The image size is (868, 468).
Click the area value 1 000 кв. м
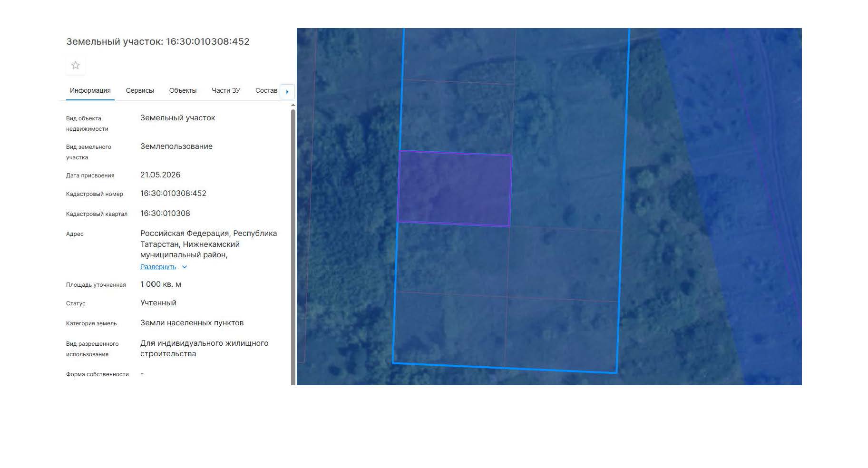161,284
